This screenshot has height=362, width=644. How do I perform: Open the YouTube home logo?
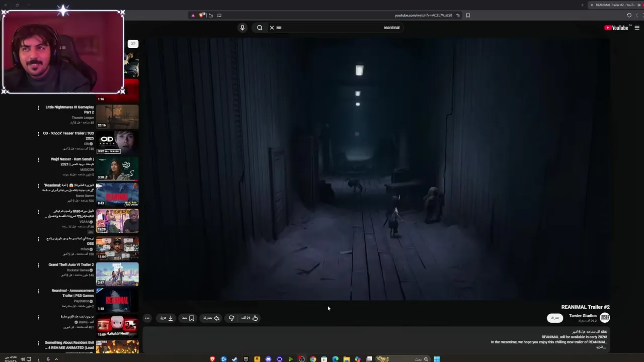616,28
